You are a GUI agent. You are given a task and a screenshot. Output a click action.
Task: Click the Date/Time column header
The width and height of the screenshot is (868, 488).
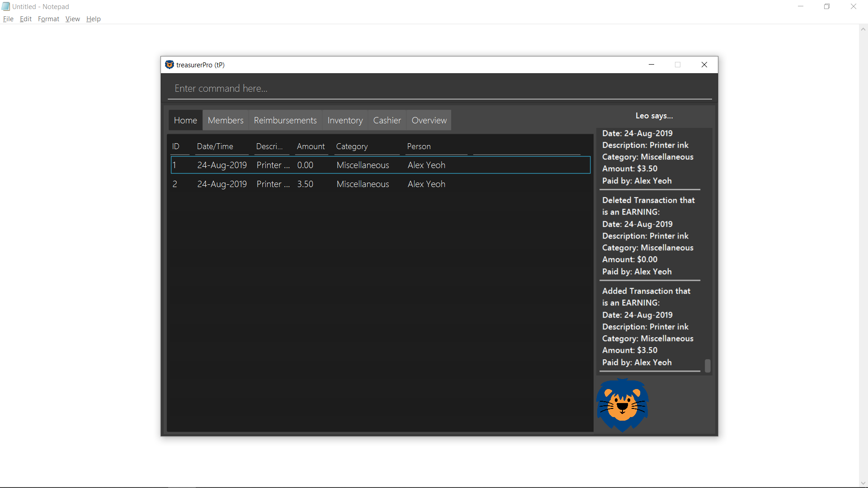[215, 146]
